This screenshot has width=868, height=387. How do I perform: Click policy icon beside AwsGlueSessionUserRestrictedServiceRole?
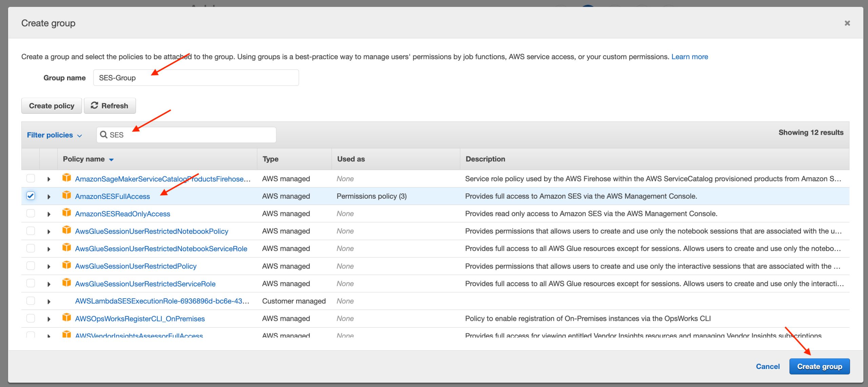pyautogui.click(x=67, y=283)
